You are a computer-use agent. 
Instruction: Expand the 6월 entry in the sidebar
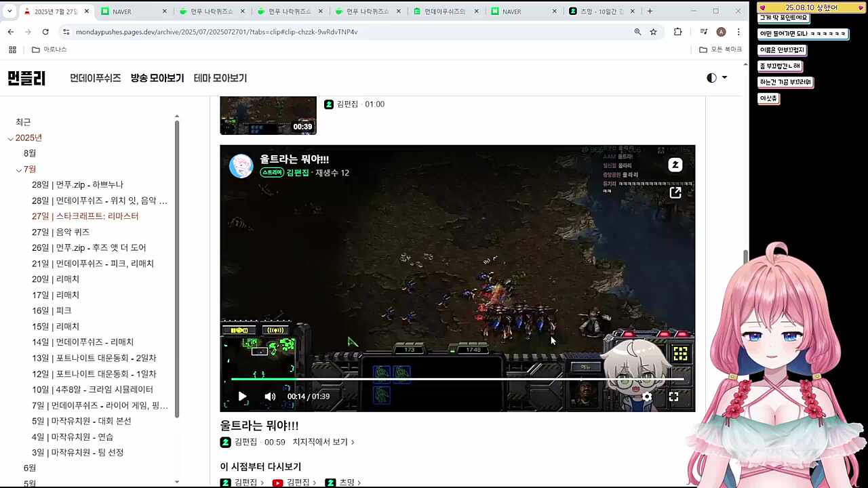(x=30, y=468)
